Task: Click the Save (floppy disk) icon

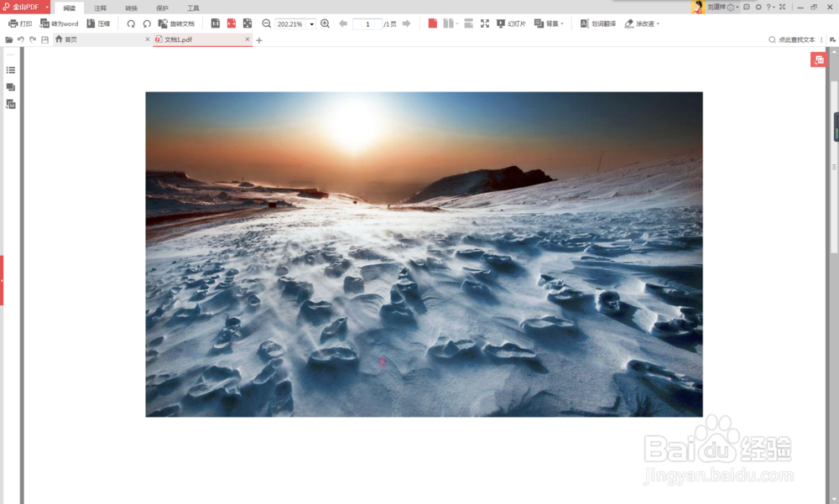Action: 44,39
